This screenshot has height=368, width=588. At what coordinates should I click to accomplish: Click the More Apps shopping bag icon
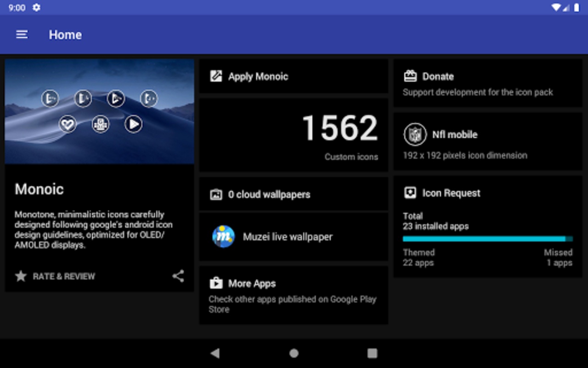pyautogui.click(x=216, y=283)
